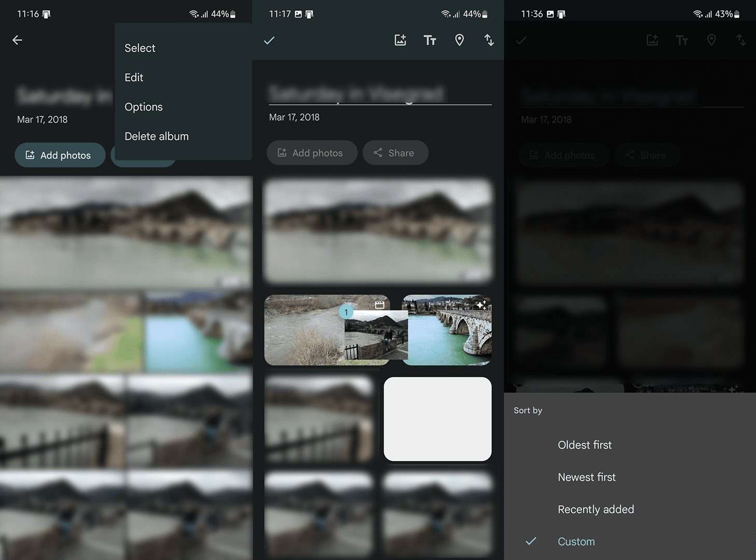
Task: Sort photos by Oldest first
Action: tap(584, 445)
